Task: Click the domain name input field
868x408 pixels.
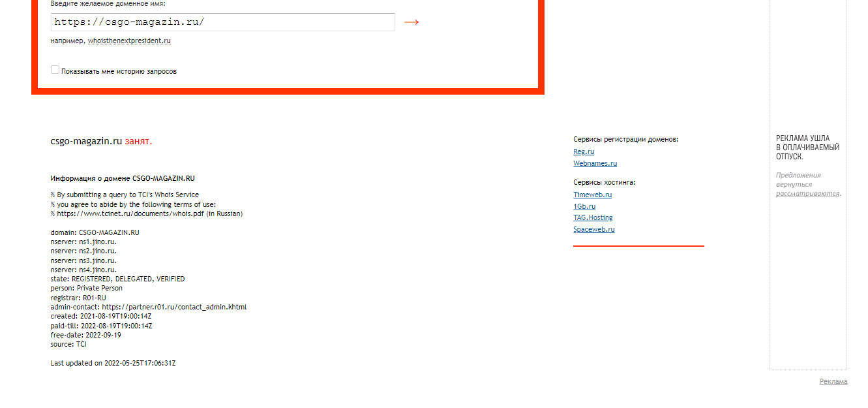Action: tap(222, 22)
